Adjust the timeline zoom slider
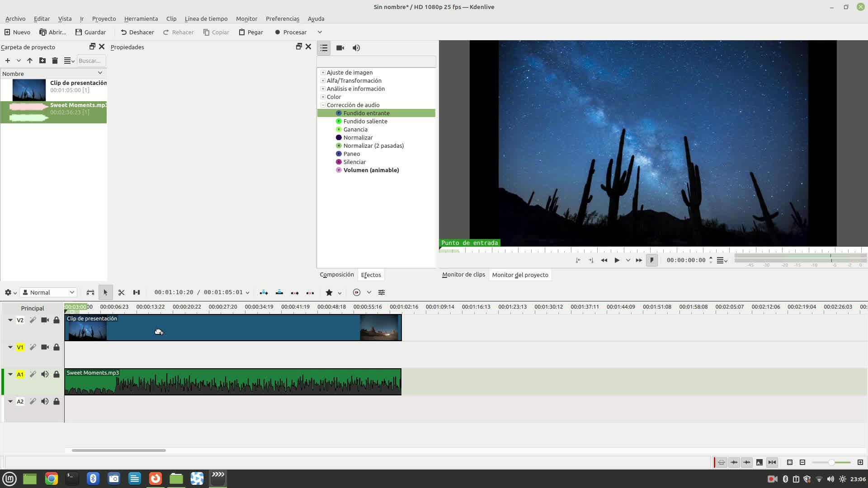868x488 pixels. pos(831,462)
